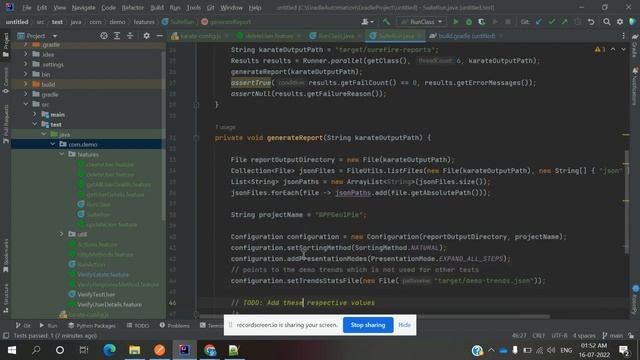Image resolution: width=640 pixels, height=360 pixels.
Task: Click the system clock in the taskbar
Action: tap(594, 350)
